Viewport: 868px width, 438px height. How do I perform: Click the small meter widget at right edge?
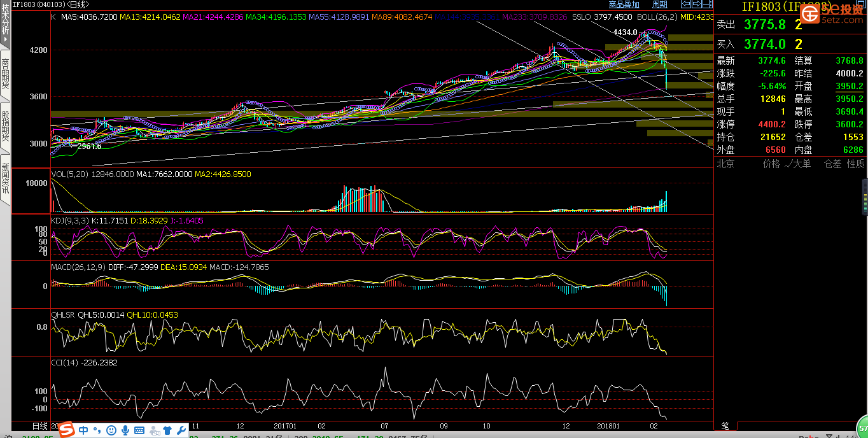click(865, 197)
